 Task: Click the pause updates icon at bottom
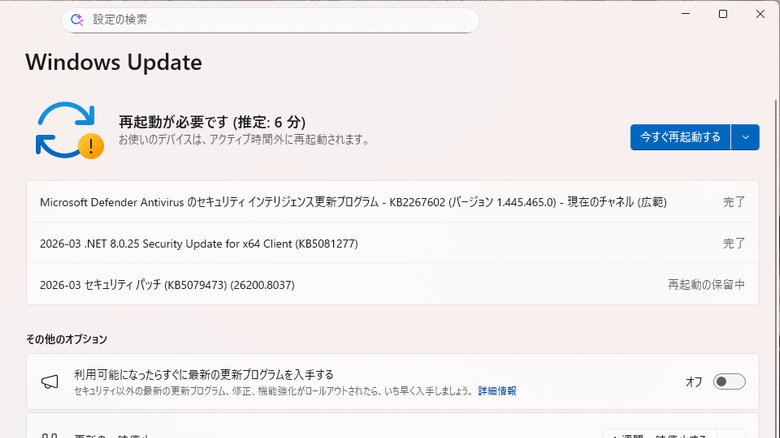pos(50,435)
